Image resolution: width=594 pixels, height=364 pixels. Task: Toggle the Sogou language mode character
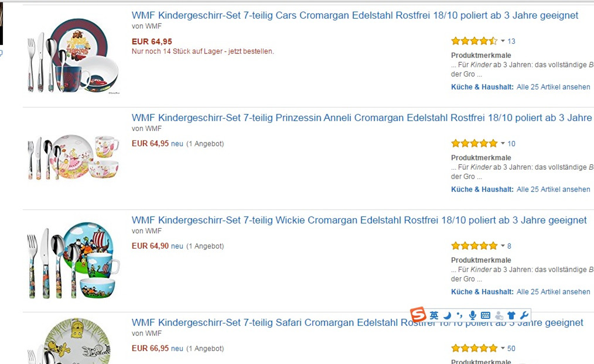pyautogui.click(x=434, y=315)
